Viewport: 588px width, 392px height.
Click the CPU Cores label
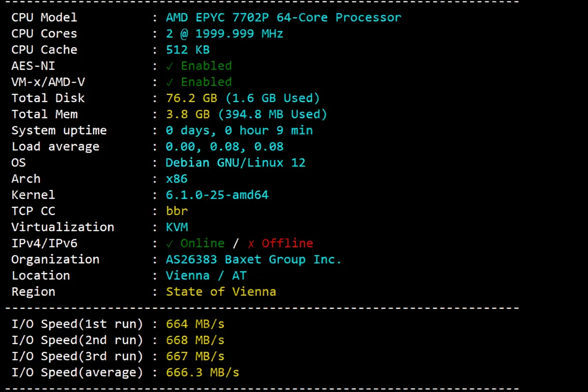pyautogui.click(x=44, y=33)
